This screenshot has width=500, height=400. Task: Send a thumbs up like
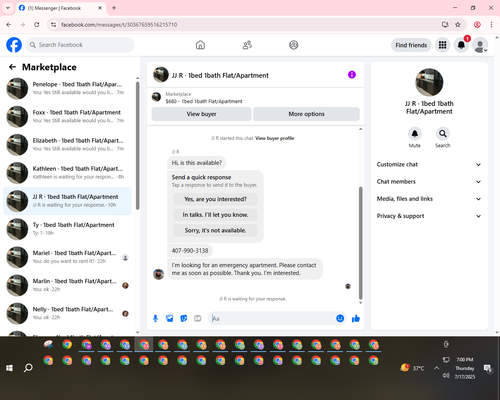[x=356, y=319]
